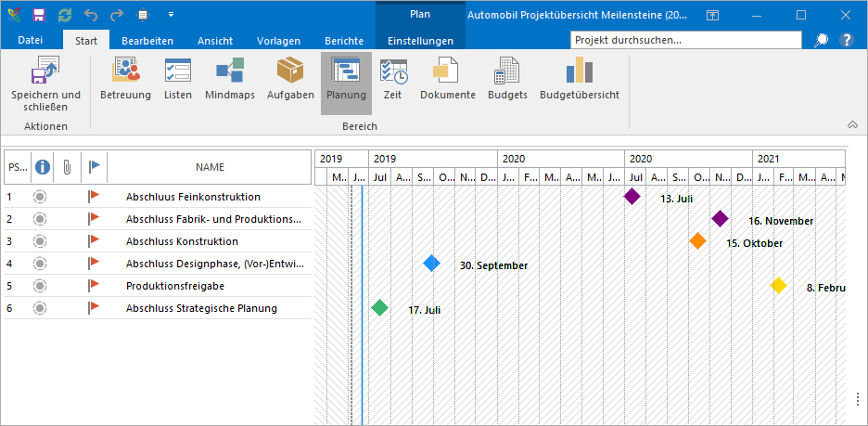Click the search magnifier icon
The image size is (868, 426).
(x=822, y=40)
